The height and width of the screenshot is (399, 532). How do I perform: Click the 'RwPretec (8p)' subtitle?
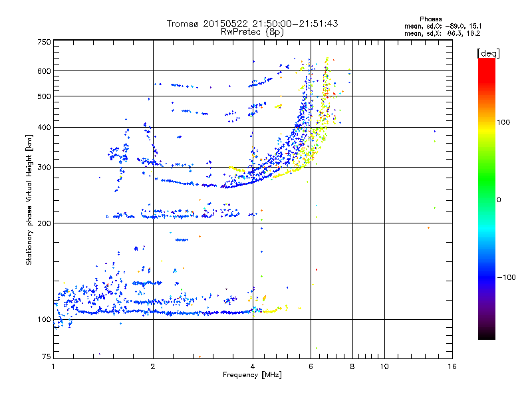click(x=252, y=32)
